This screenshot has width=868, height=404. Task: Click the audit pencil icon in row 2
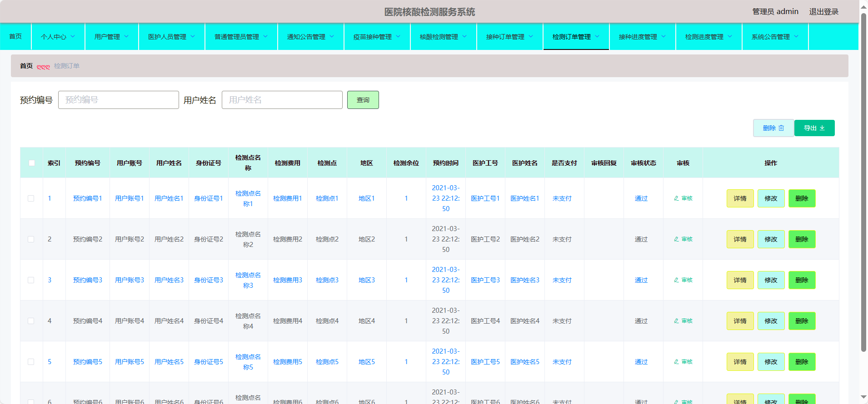pos(676,239)
